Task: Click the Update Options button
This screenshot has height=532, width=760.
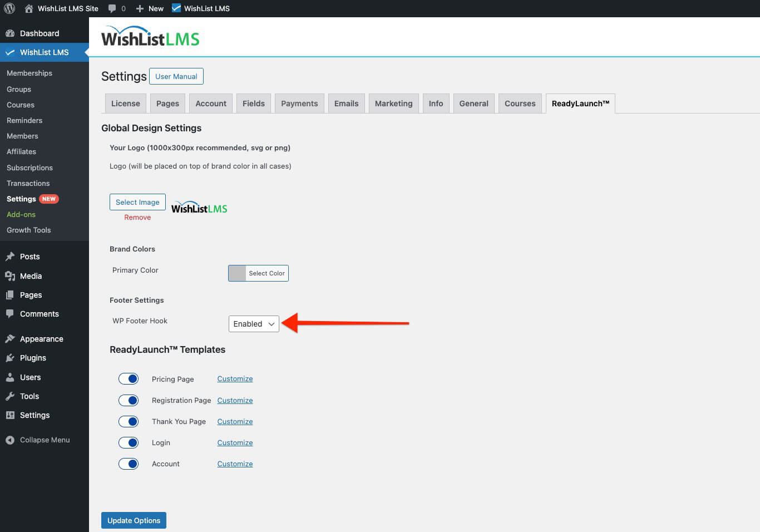Action: pyautogui.click(x=134, y=520)
